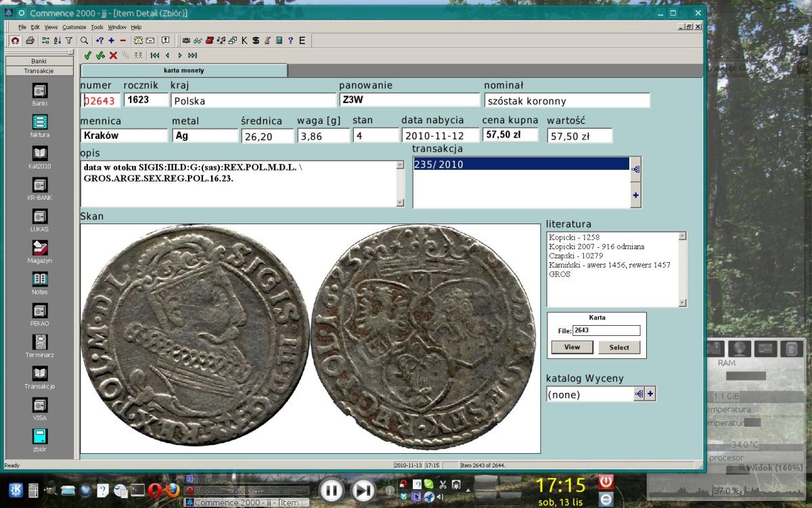
Task: Click the waga field 3,86
Action: pos(323,135)
